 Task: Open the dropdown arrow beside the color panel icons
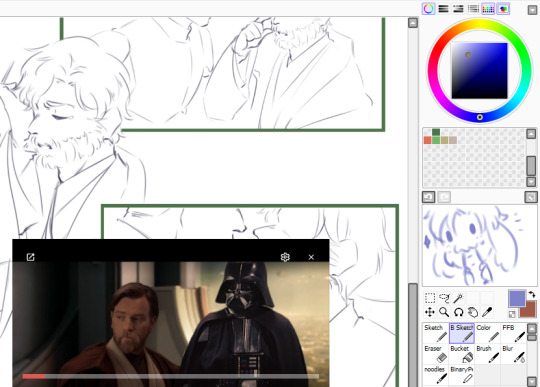(x=532, y=10)
